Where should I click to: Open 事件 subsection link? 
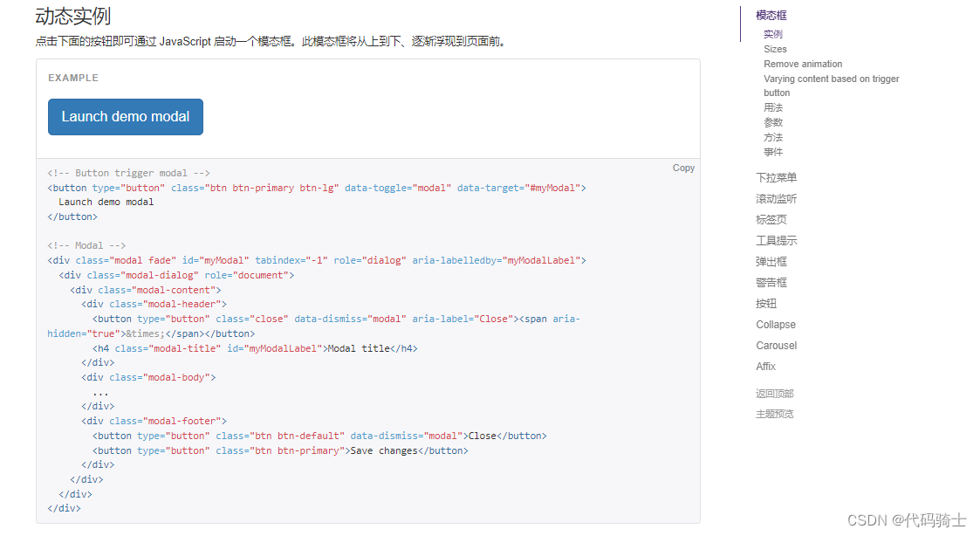[x=773, y=152]
